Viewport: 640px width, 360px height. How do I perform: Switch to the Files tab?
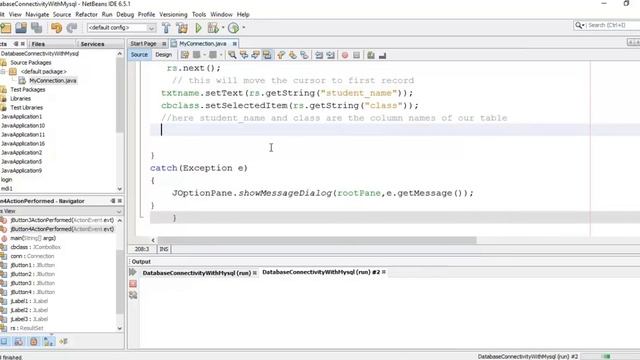click(38, 44)
